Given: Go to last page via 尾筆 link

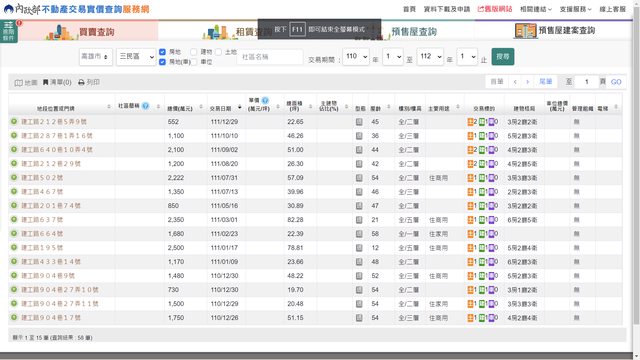Looking at the screenshot, I should (x=545, y=82).
